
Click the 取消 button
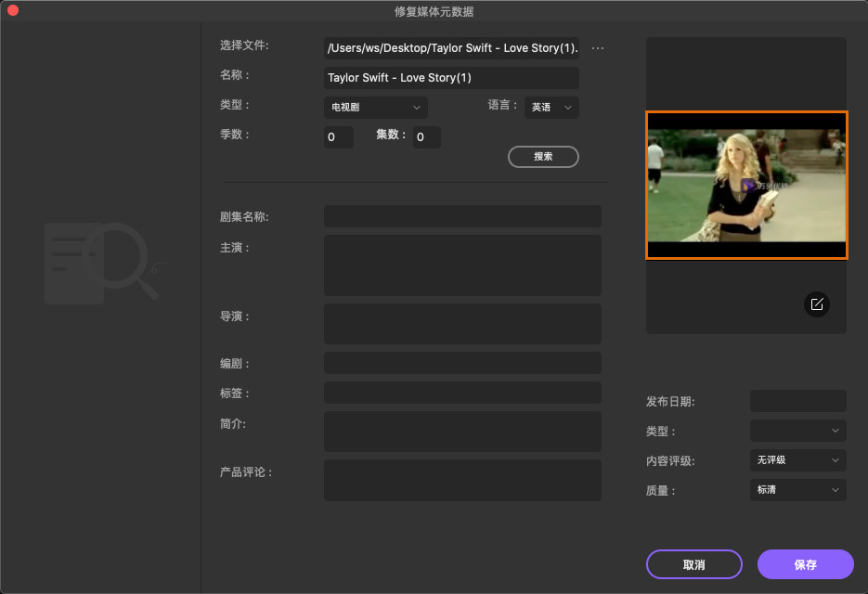693,564
